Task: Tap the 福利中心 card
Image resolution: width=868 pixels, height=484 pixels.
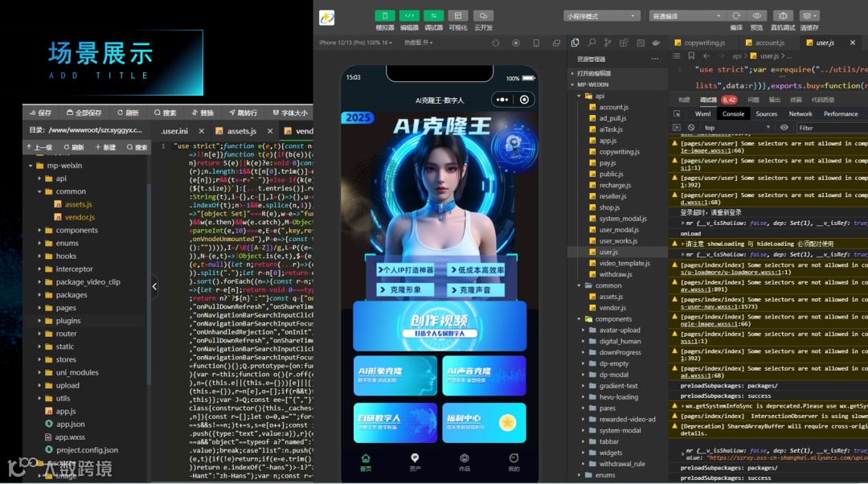Action: coord(484,423)
